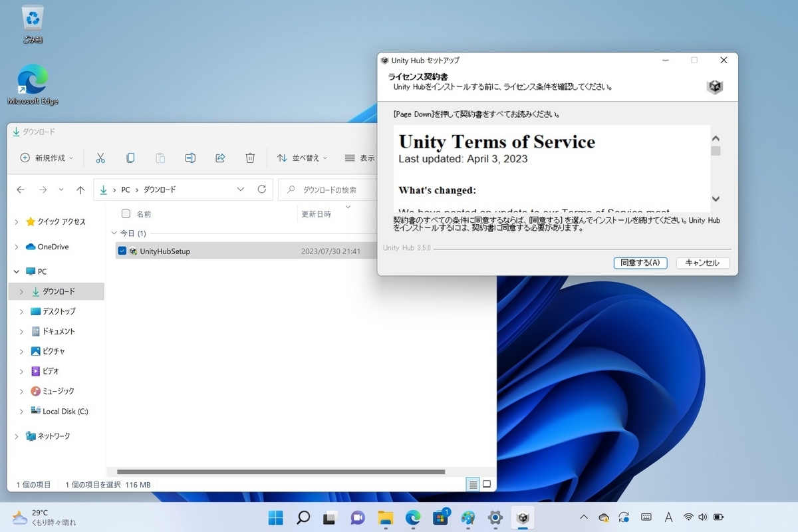798x532 pixels.
Task: Refresh the ダウンロード folder view
Action: tap(262, 190)
